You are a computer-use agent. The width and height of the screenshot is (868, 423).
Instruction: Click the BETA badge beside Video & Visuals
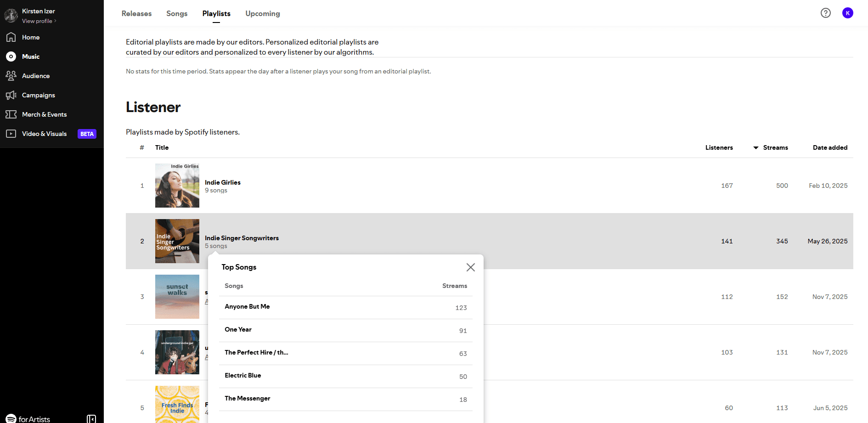click(87, 134)
